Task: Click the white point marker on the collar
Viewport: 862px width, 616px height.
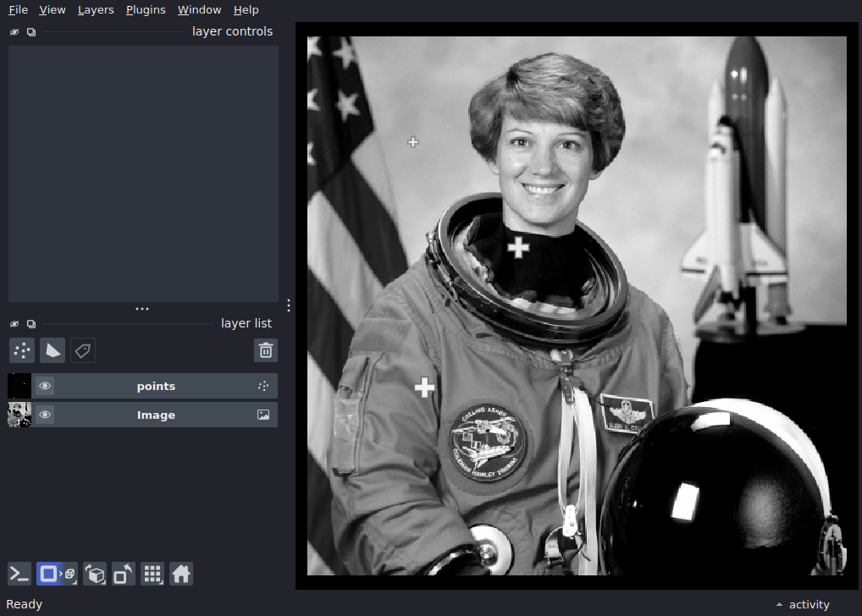Action: click(x=518, y=247)
